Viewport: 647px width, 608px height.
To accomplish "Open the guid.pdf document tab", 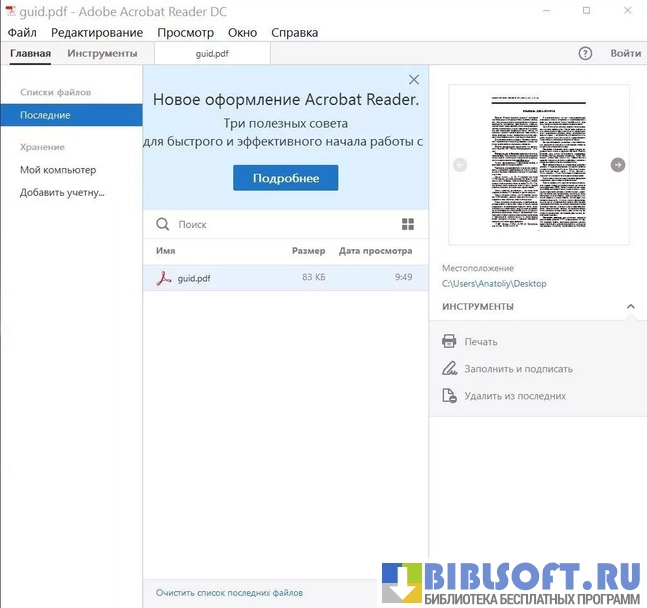I will 211,54.
